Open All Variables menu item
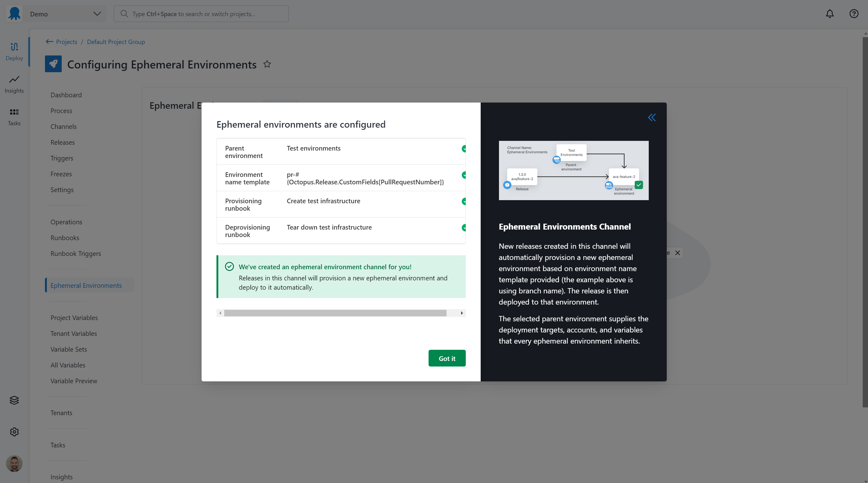The width and height of the screenshot is (868, 483). tap(68, 365)
